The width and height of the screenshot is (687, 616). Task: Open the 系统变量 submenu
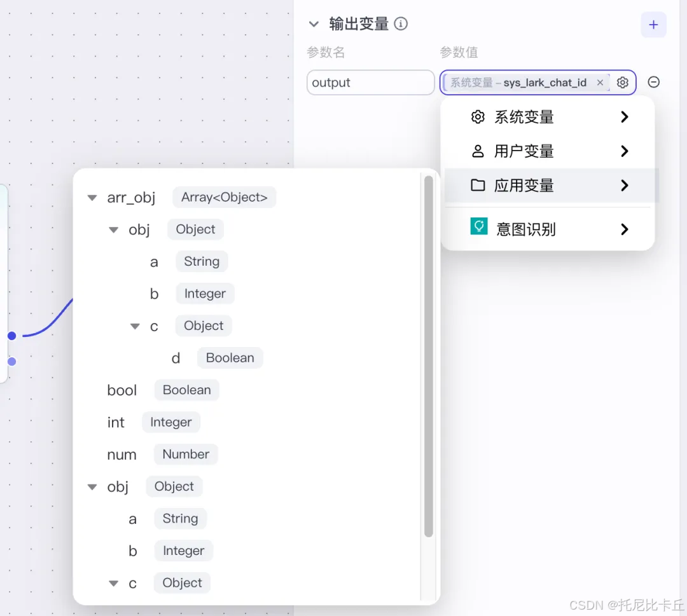(549, 117)
